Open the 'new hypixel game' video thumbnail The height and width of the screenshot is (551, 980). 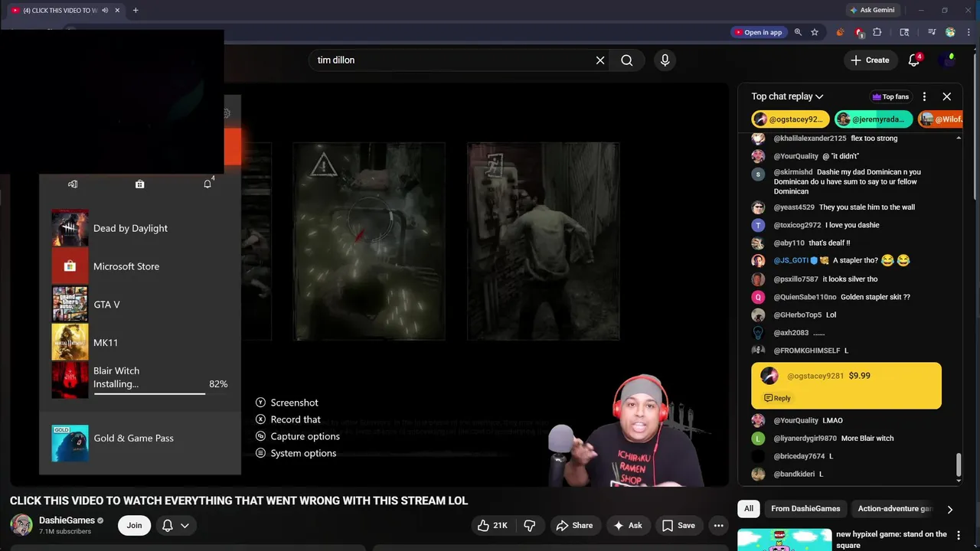[x=783, y=540]
